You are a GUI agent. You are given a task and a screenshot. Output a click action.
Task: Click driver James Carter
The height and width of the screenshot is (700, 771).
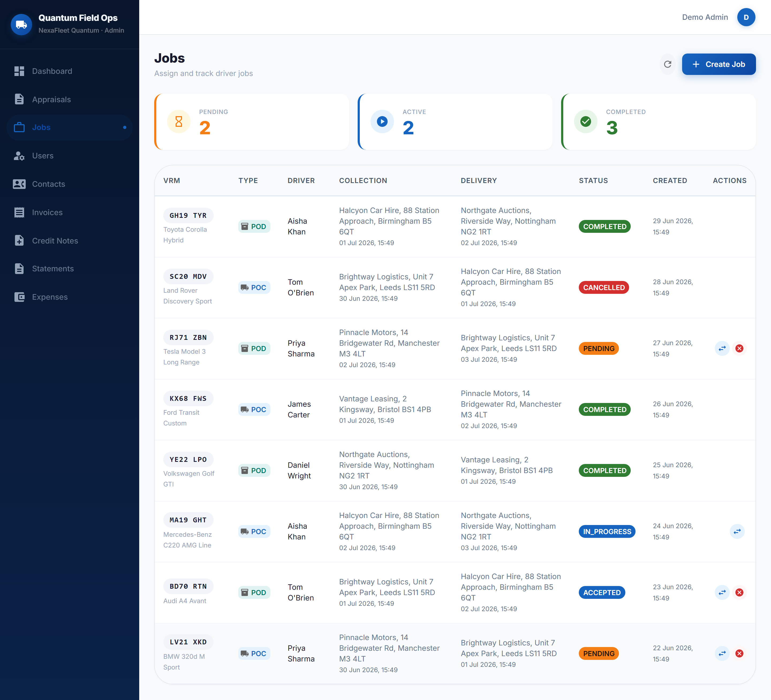[x=299, y=409]
